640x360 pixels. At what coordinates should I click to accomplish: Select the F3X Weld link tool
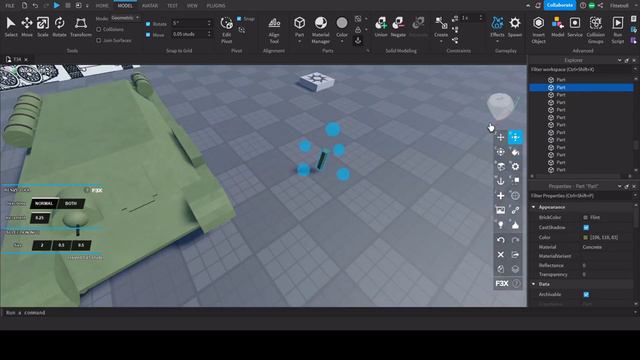pyautogui.click(x=515, y=210)
